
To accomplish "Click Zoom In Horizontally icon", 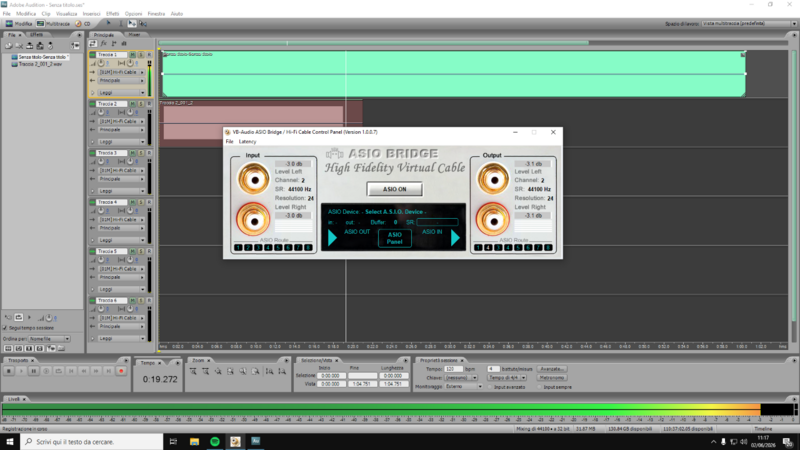I will (193, 371).
